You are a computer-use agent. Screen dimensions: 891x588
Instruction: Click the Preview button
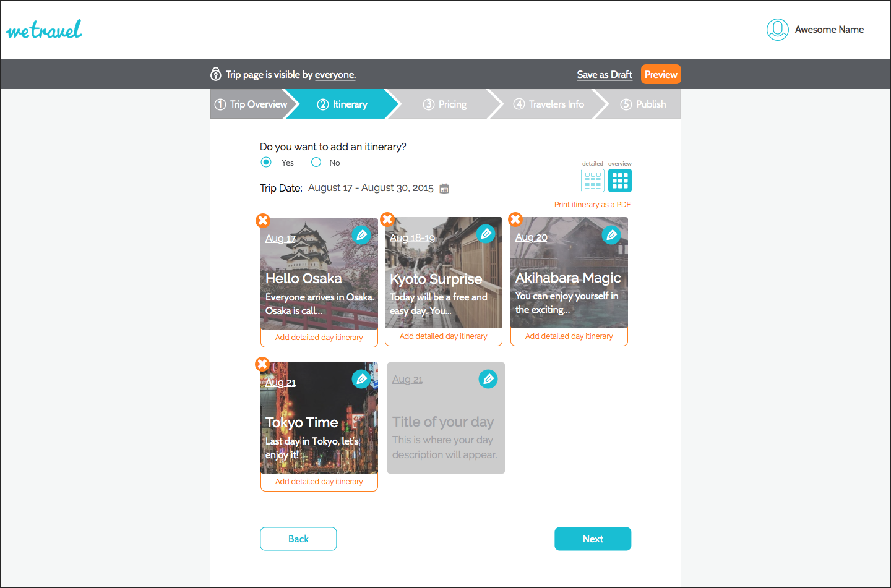[661, 75]
